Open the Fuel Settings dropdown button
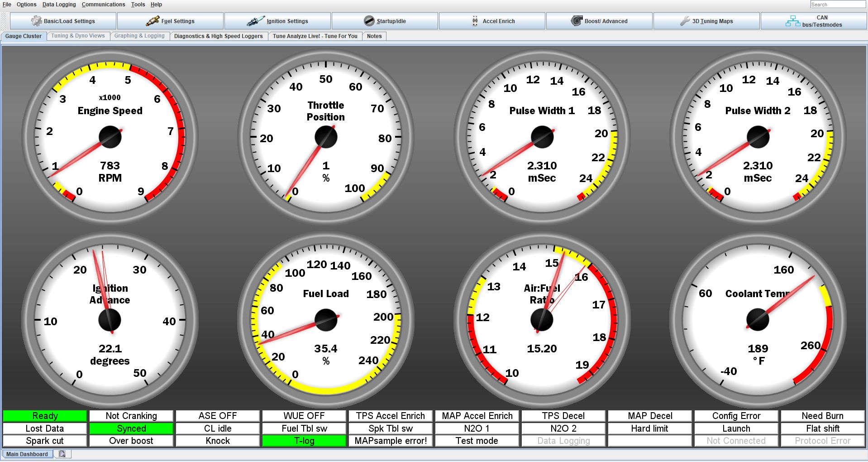This screenshot has height=462, width=868. [x=170, y=21]
